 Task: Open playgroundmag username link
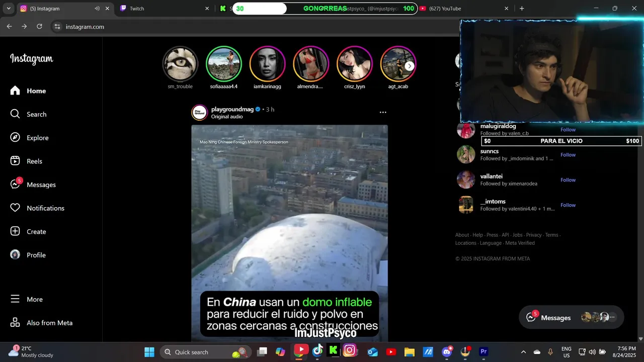(x=232, y=109)
